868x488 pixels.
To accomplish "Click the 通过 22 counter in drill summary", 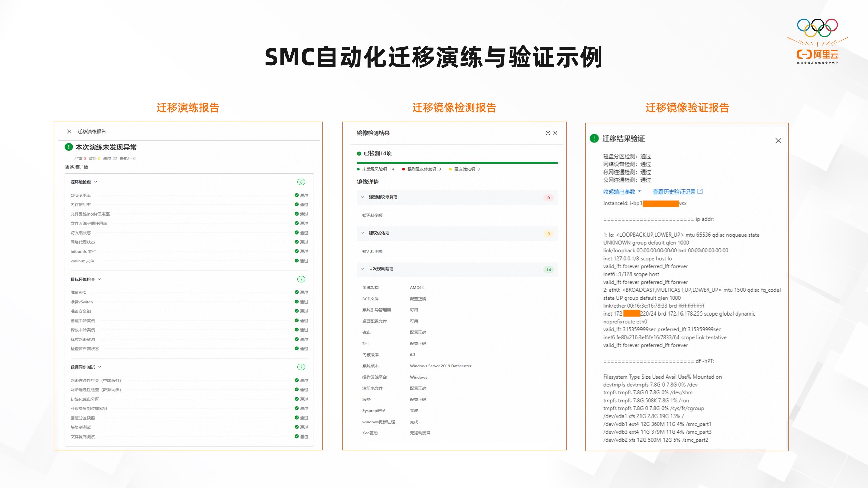I will coord(110,159).
